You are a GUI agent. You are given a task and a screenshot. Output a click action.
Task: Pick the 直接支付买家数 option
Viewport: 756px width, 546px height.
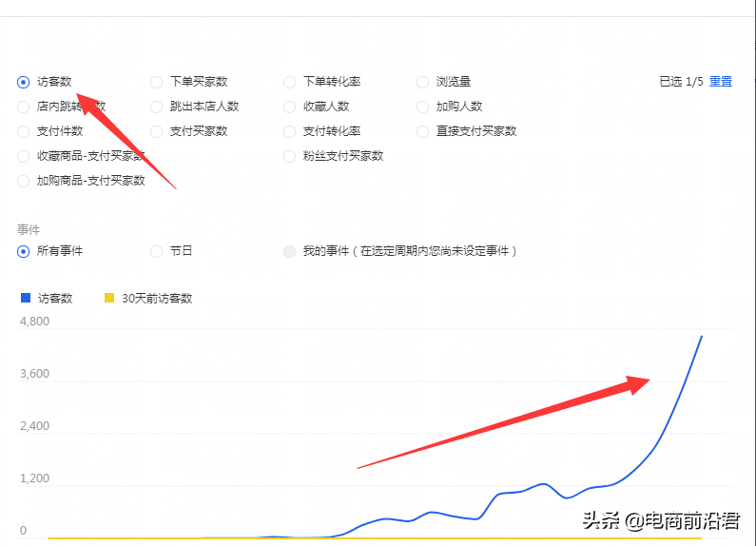coord(422,131)
